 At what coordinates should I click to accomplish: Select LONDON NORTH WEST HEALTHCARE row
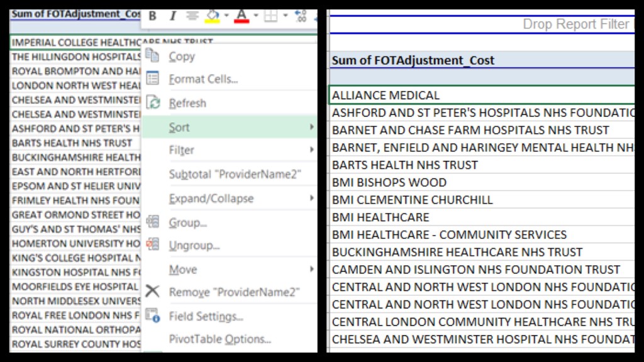pyautogui.click(x=76, y=85)
